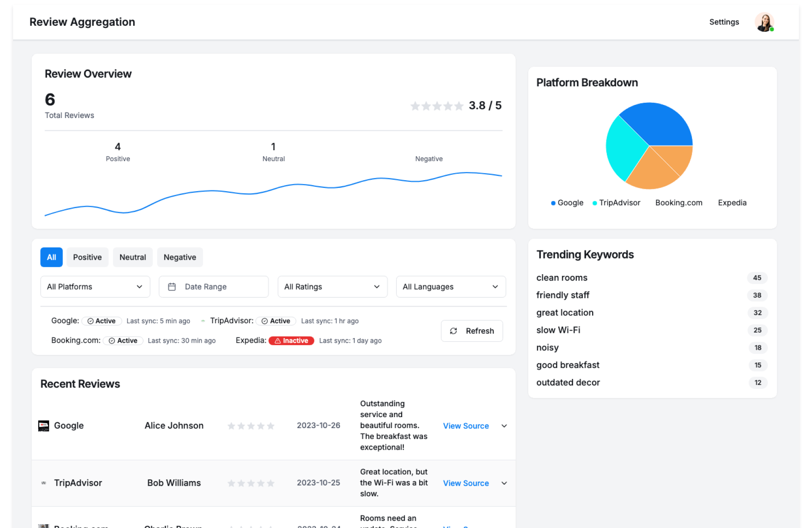Click the Settings link in header
The width and height of the screenshot is (812, 528).
click(x=724, y=22)
